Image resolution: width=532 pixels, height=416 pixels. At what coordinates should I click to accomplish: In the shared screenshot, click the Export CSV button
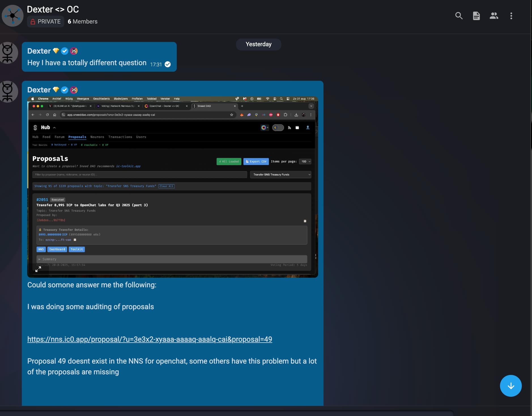[256, 162]
